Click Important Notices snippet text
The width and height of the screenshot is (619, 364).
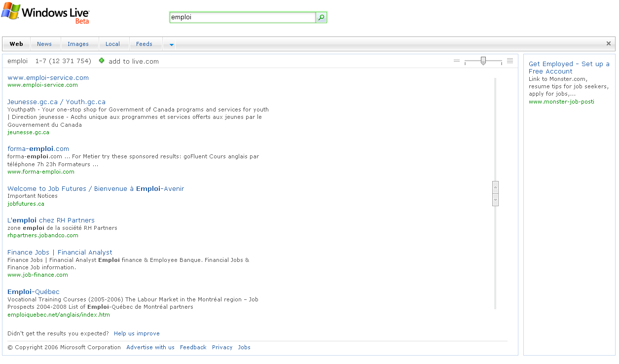click(33, 196)
